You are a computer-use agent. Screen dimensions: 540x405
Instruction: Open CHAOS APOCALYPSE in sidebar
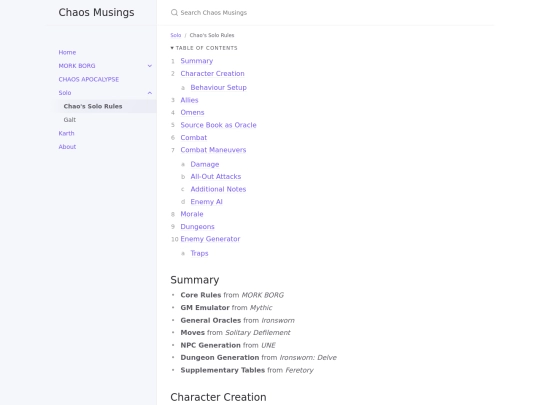(89, 79)
